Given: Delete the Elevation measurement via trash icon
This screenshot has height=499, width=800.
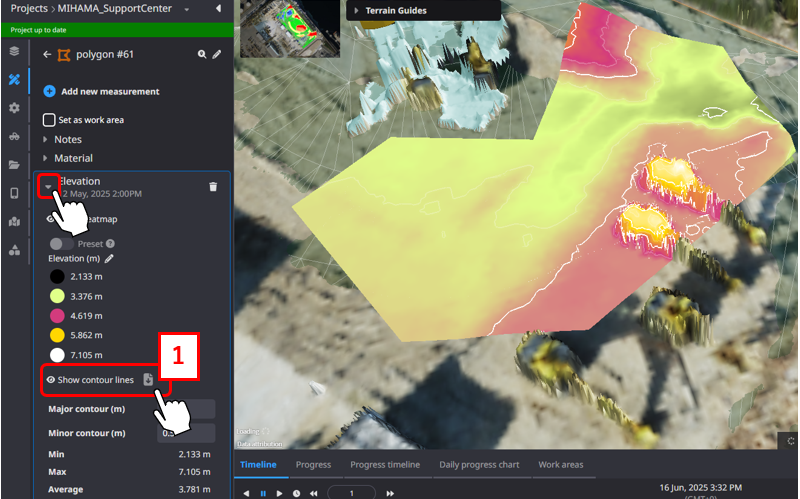Looking at the screenshot, I should [213, 187].
